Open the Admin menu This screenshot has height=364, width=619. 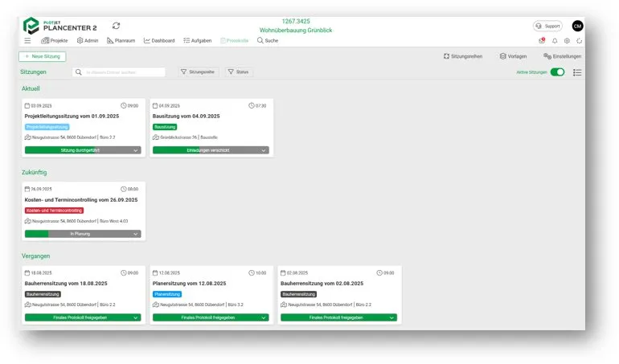click(88, 41)
